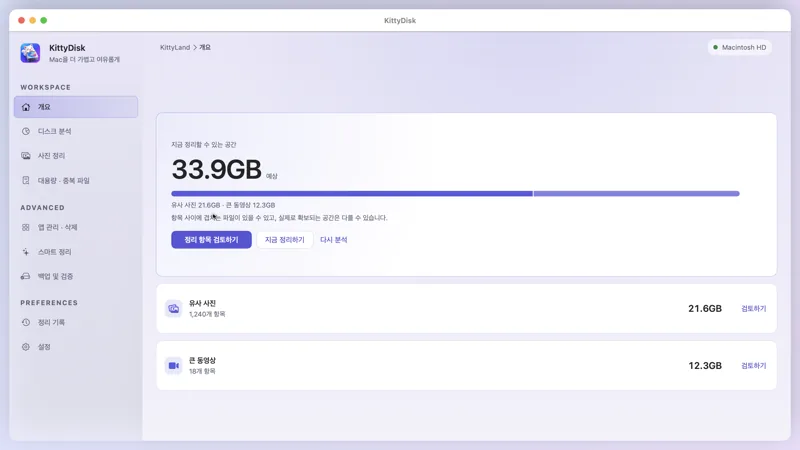Screen dimensions: 800x450
Task: Click the dark 유사 사진 progress bar segment
Action: (352, 194)
